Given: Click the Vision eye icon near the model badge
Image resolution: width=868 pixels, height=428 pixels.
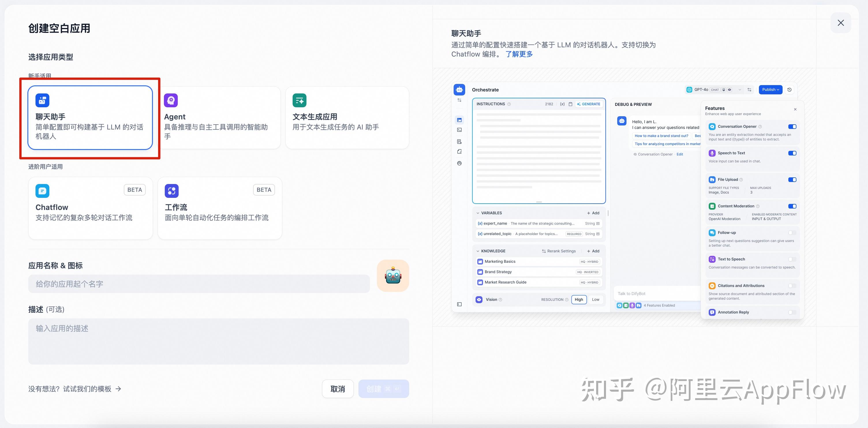Looking at the screenshot, I should (x=729, y=90).
